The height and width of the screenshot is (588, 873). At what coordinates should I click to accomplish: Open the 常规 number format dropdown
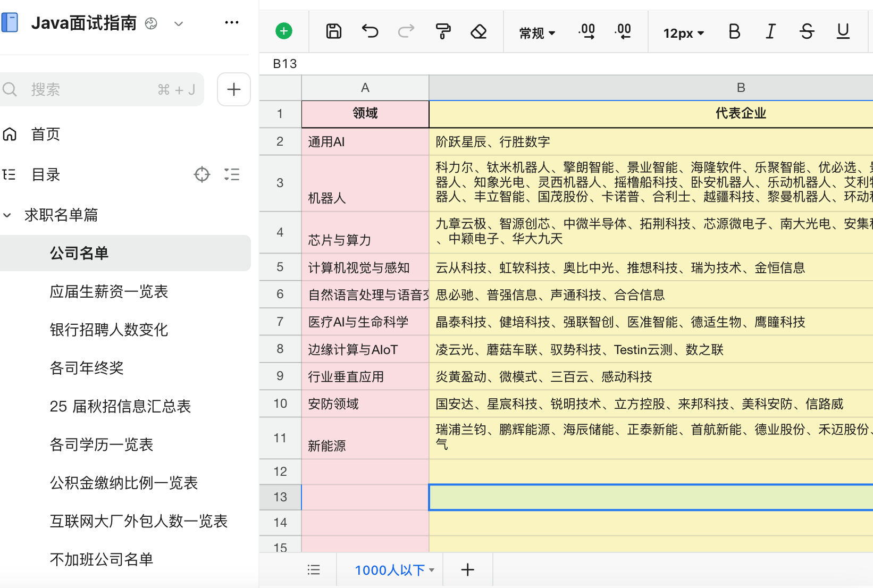click(537, 33)
